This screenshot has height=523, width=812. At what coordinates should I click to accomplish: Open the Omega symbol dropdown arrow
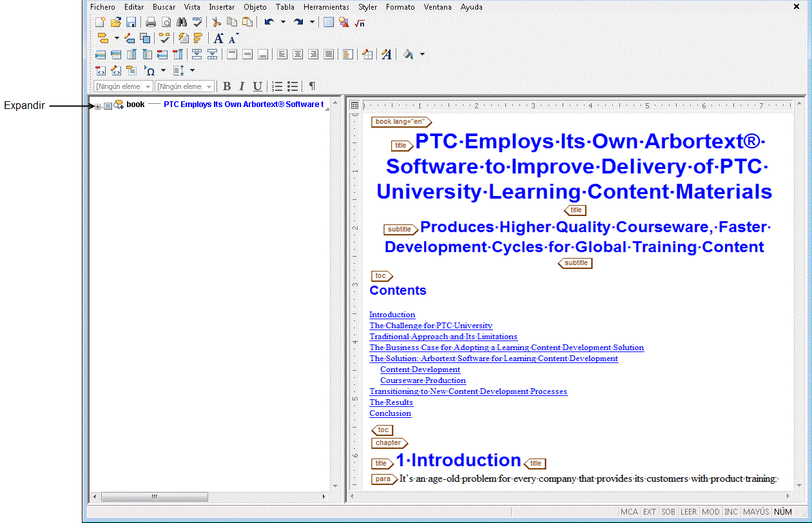pos(163,70)
